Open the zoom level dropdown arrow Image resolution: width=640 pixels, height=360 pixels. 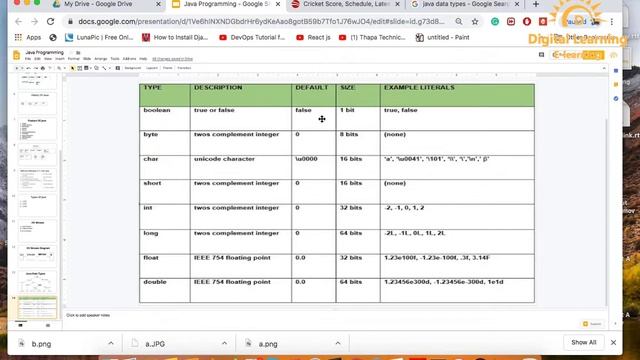64,68
